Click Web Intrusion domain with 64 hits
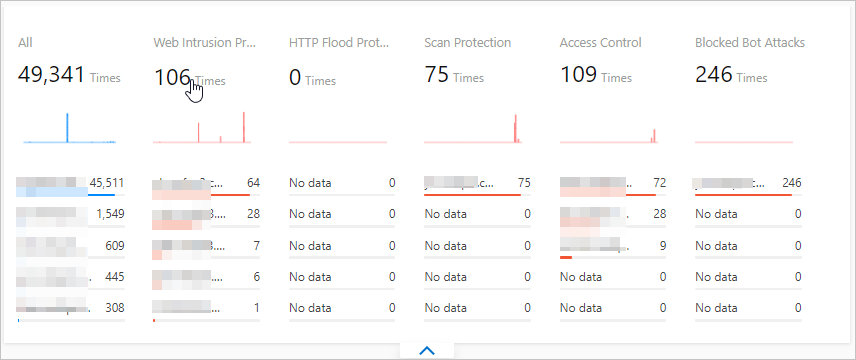 click(206, 185)
